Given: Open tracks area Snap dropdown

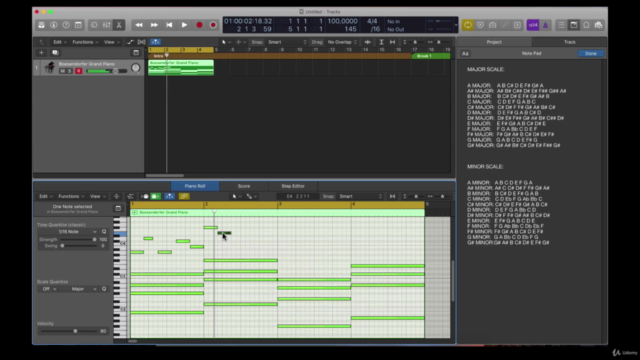Looking at the screenshot, I should click(x=287, y=42).
